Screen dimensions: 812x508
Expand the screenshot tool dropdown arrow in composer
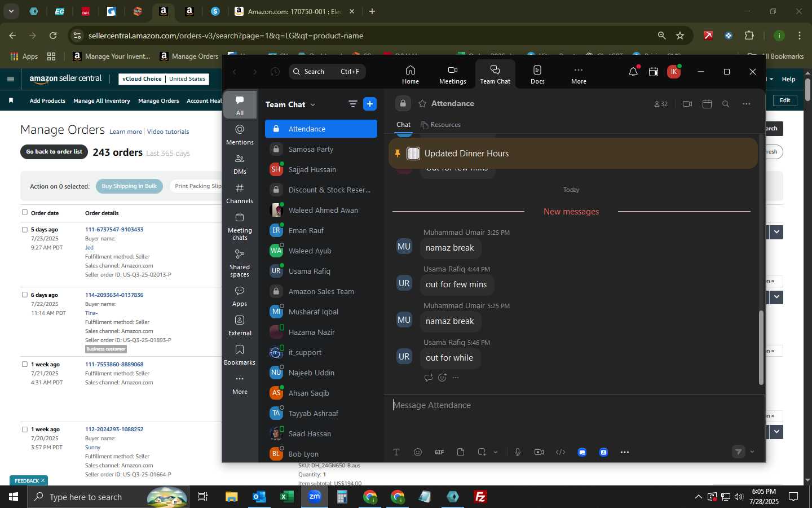[x=496, y=452]
